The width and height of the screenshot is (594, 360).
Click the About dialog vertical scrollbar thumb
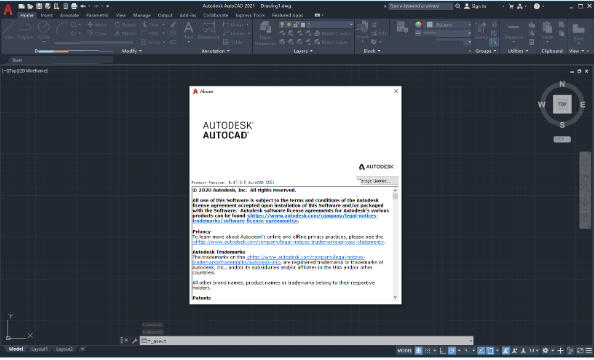tap(395, 196)
